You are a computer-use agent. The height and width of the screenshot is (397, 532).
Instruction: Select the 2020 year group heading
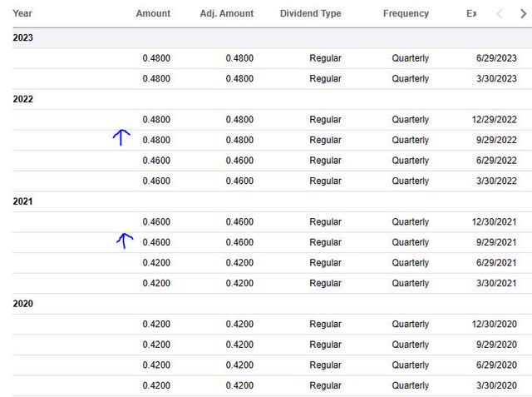coord(22,304)
